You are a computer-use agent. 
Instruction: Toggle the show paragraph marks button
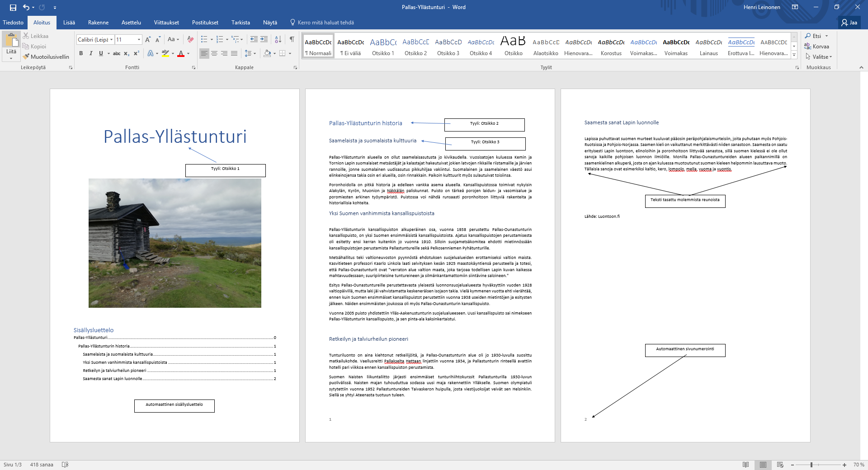coord(292,39)
